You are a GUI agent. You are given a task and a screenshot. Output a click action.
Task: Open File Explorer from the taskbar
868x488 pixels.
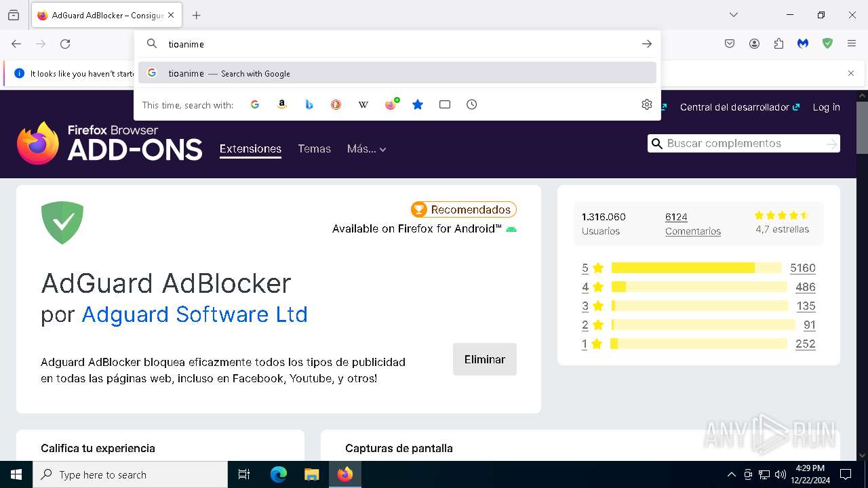[311, 474]
